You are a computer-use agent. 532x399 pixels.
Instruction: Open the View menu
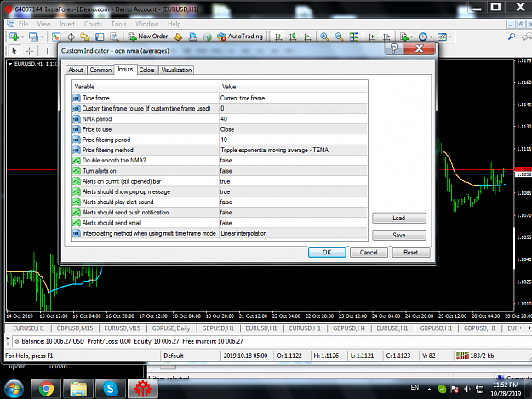43,24
